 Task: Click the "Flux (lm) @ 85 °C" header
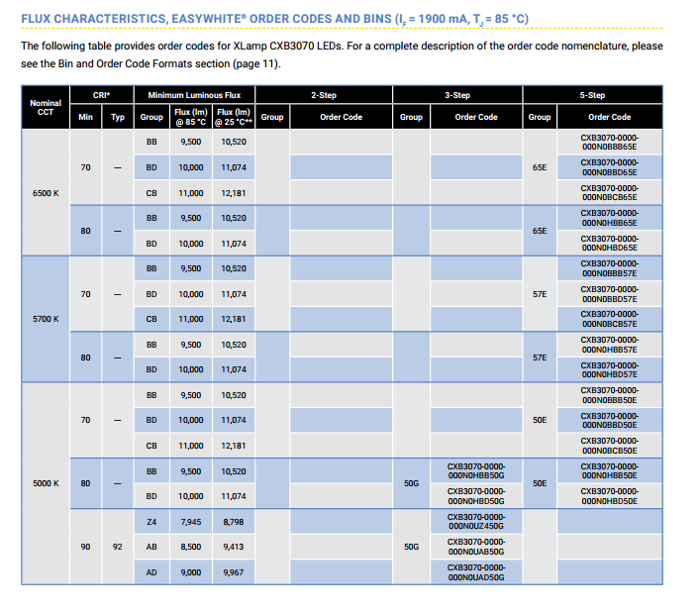pos(191,117)
